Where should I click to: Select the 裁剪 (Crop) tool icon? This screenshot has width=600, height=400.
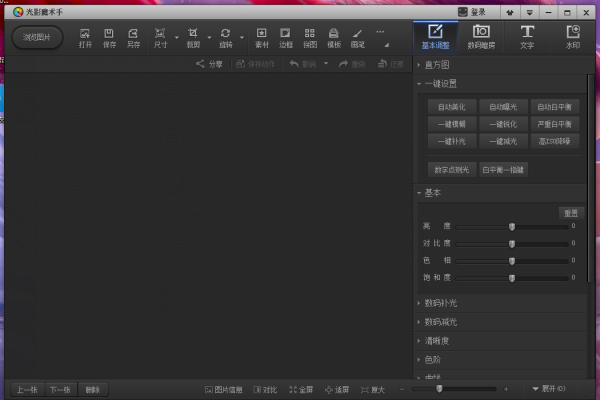point(193,37)
